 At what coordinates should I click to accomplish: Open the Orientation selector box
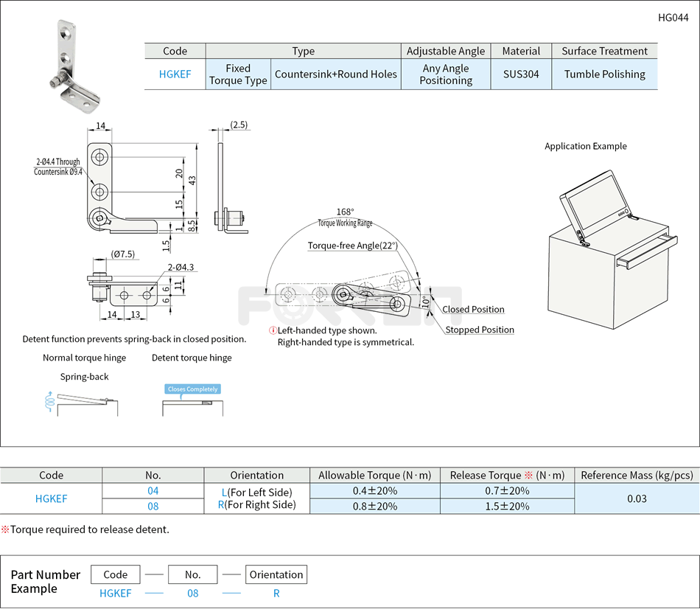276,574
